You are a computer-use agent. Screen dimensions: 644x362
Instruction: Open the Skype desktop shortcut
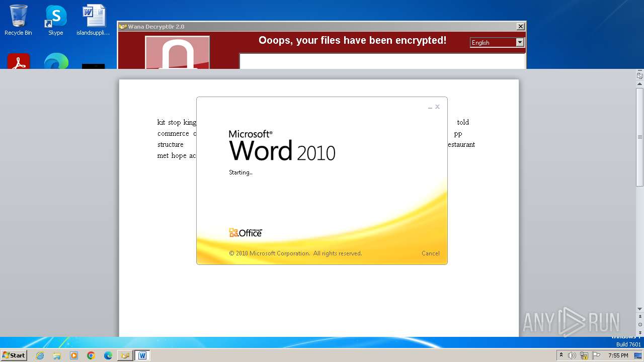(x=55, y=20)
